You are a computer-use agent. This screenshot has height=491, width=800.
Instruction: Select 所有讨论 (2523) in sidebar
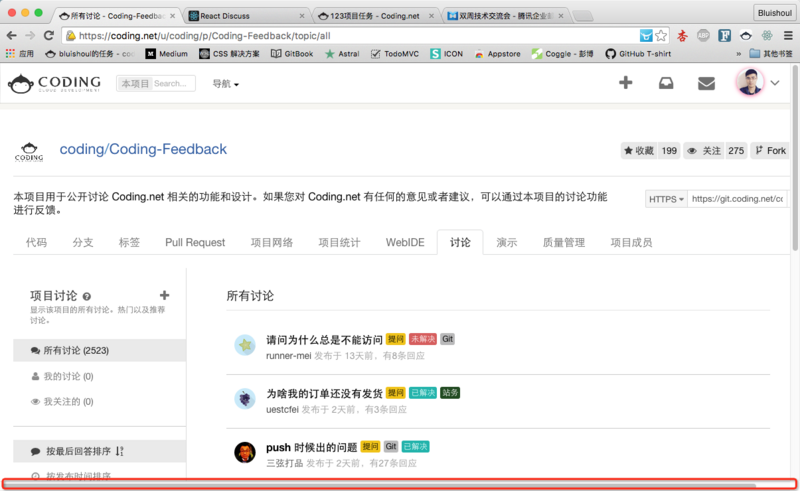(x=99, y=351)
